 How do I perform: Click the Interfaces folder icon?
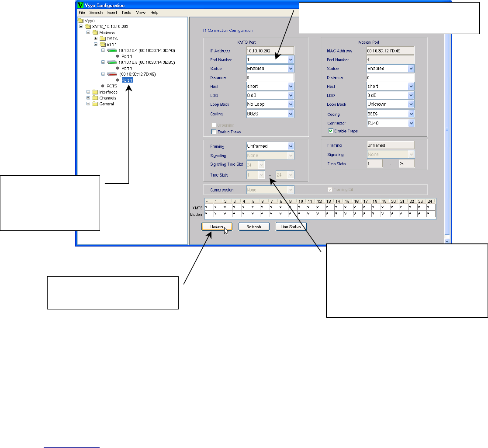click(x=95, y=92)
